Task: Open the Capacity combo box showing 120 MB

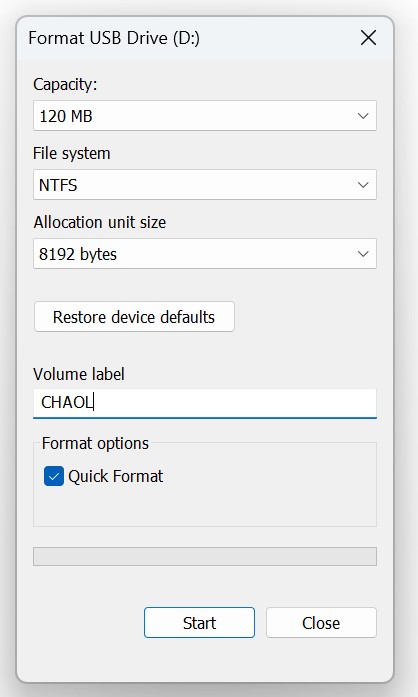Action: 205,116
